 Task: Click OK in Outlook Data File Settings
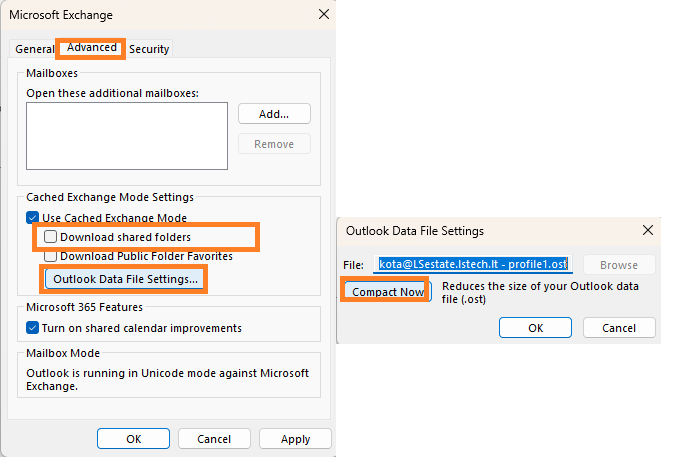[x=535, y=328]
